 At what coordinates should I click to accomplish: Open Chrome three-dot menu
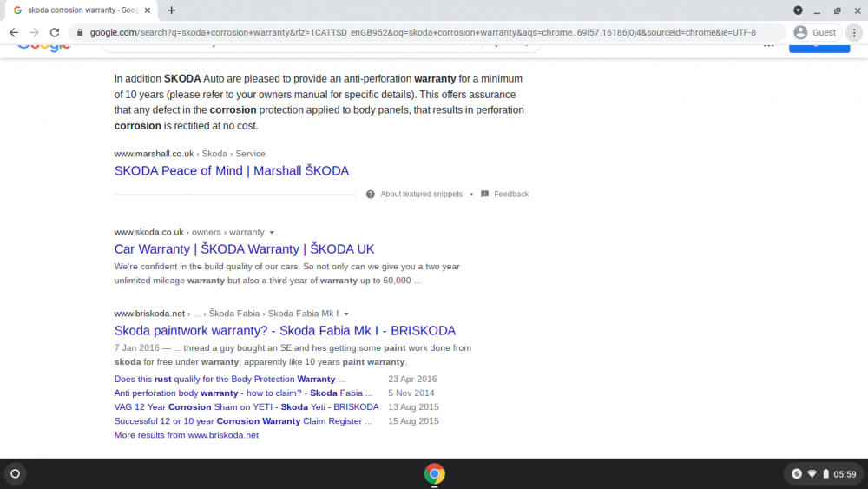[x=854, y=33]
